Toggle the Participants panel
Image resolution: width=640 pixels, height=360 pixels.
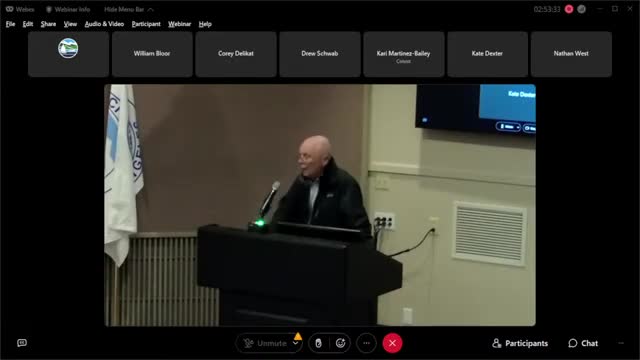pyautogui.click(x=520, y=343)
